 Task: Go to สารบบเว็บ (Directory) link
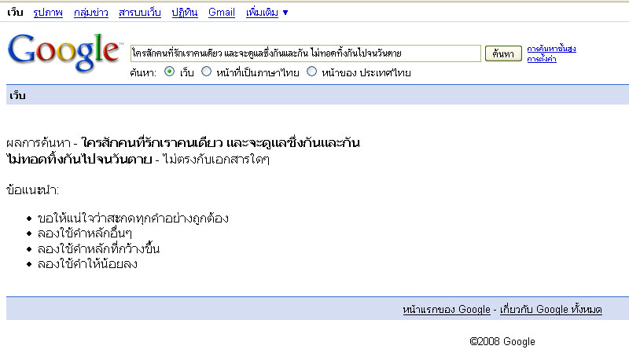coord(140,13)
